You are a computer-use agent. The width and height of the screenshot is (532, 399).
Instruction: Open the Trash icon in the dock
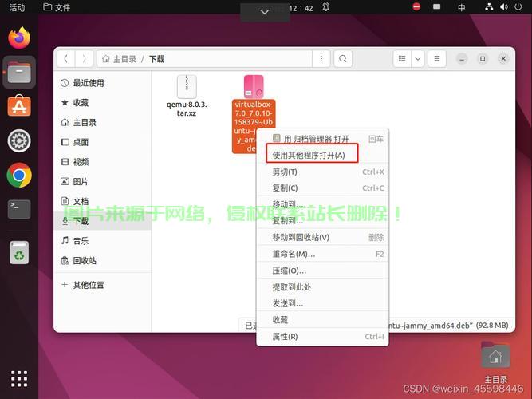click(19, 252)
